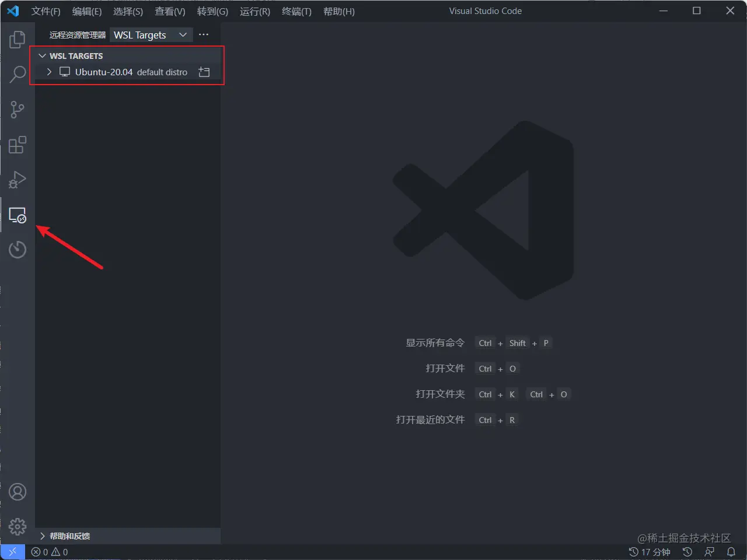Select the Remote Explorer activity bar icon
Screen dimensions: 747x560
pos(18,215)
